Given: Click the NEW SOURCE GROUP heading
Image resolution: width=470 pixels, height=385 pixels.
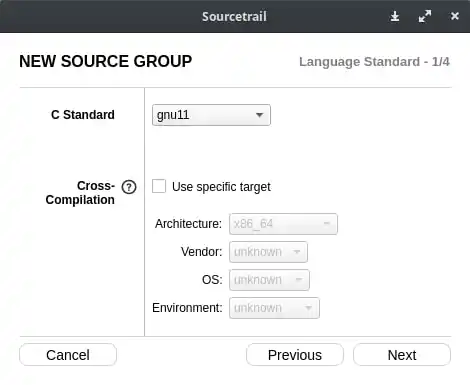Looking at the screenshot, I should pos(106,61).
